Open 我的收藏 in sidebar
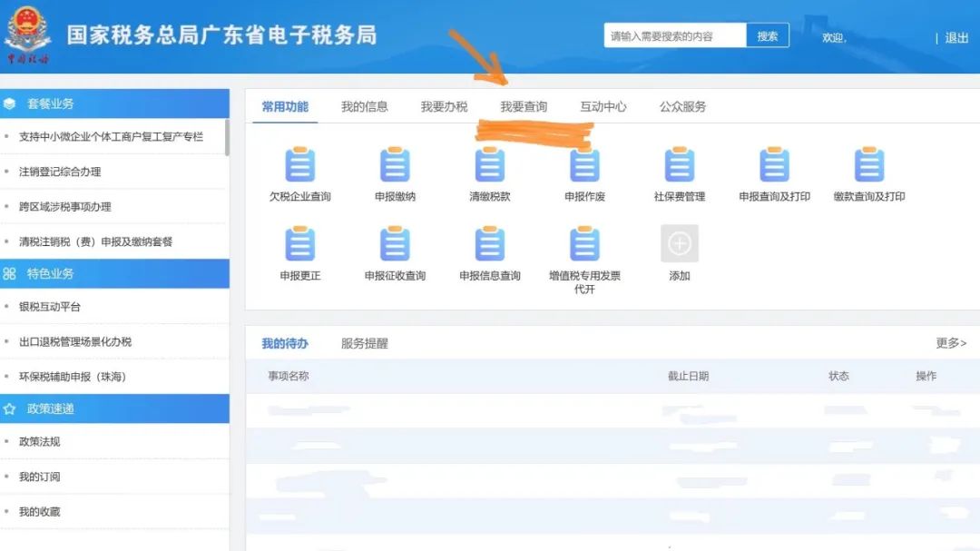The height and width of the screenshot is (551, 980). tap(39, 512)
